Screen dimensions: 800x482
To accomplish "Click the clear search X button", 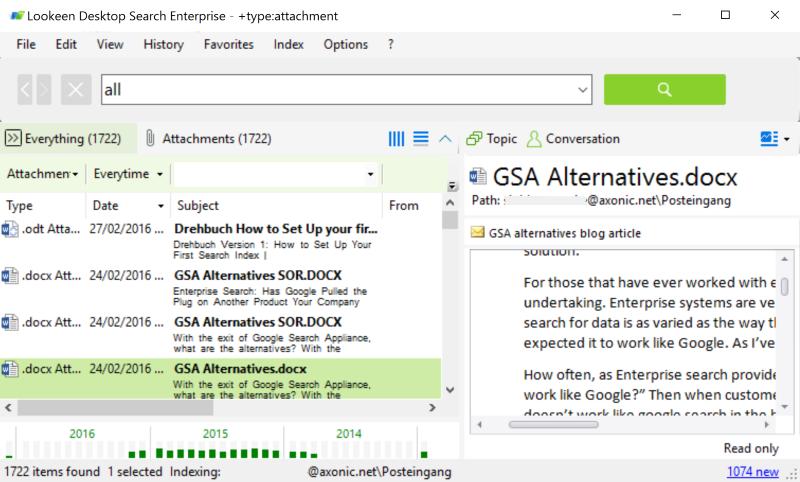I will pyautogui.click(x=76, y=90).
